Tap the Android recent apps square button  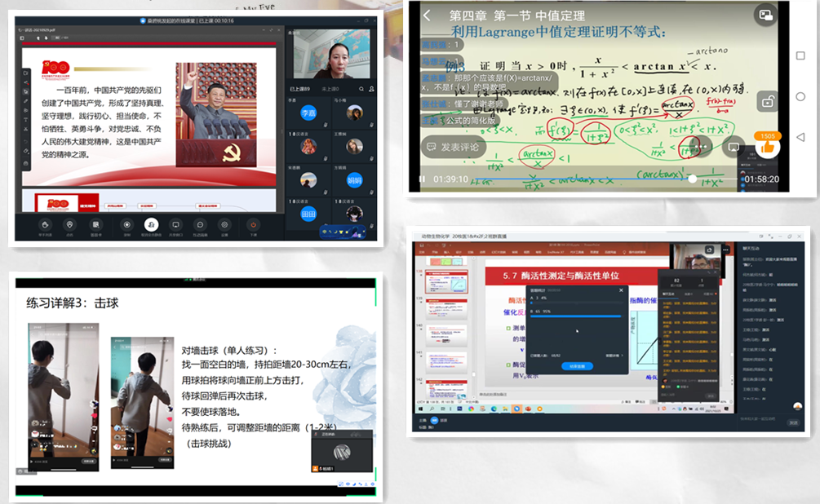800,56
